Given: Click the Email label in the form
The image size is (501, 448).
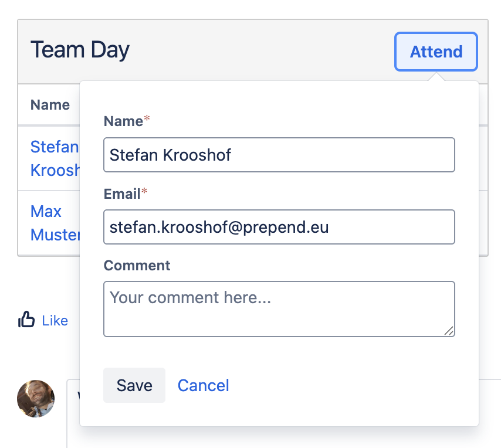Looking at the screenshot, I should point(122,194).
